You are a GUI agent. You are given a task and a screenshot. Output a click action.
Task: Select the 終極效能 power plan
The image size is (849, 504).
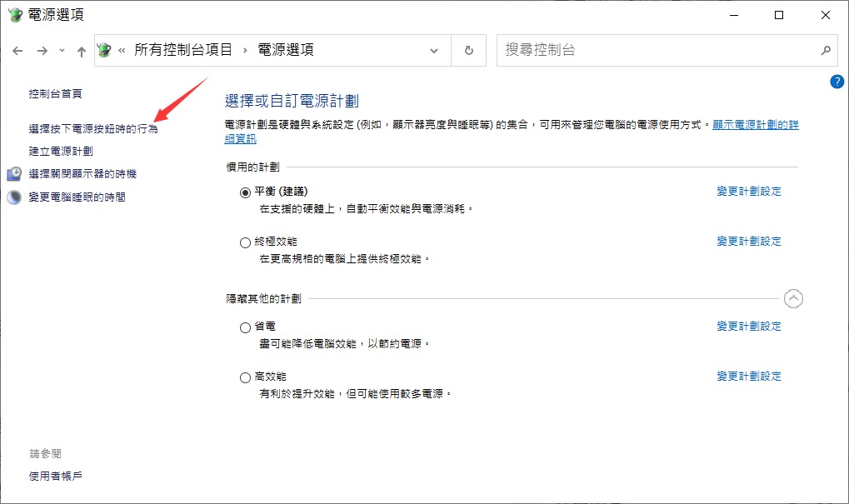[x=245, y=242]
